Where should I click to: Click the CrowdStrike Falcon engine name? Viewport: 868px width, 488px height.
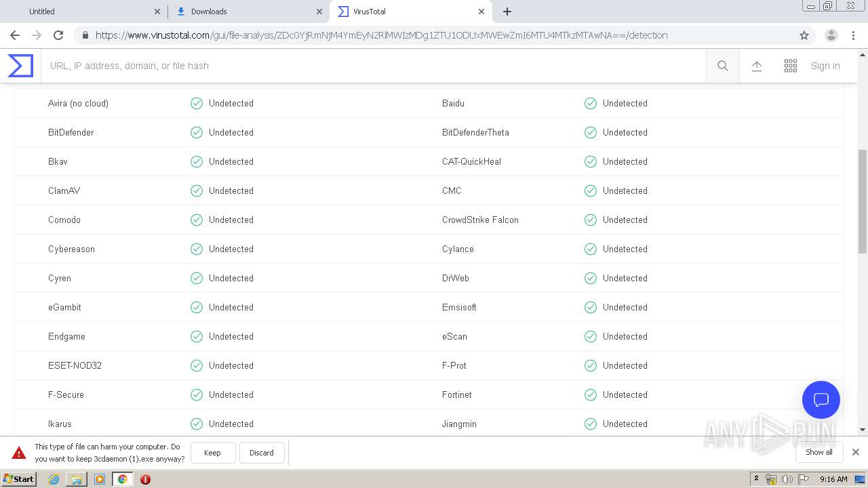(x=480, y=220)
